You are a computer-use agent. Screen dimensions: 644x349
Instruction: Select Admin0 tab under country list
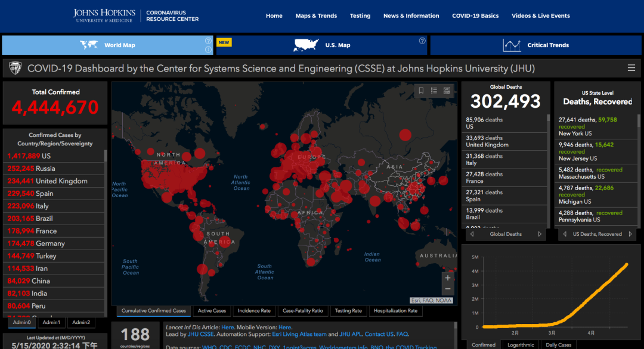coord(22,322)
